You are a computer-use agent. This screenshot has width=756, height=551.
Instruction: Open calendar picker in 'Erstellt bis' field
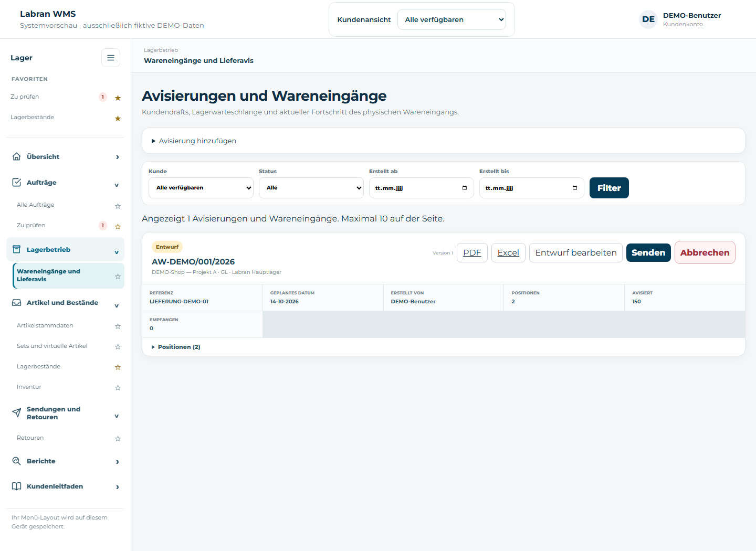click(x=575, y=188)
